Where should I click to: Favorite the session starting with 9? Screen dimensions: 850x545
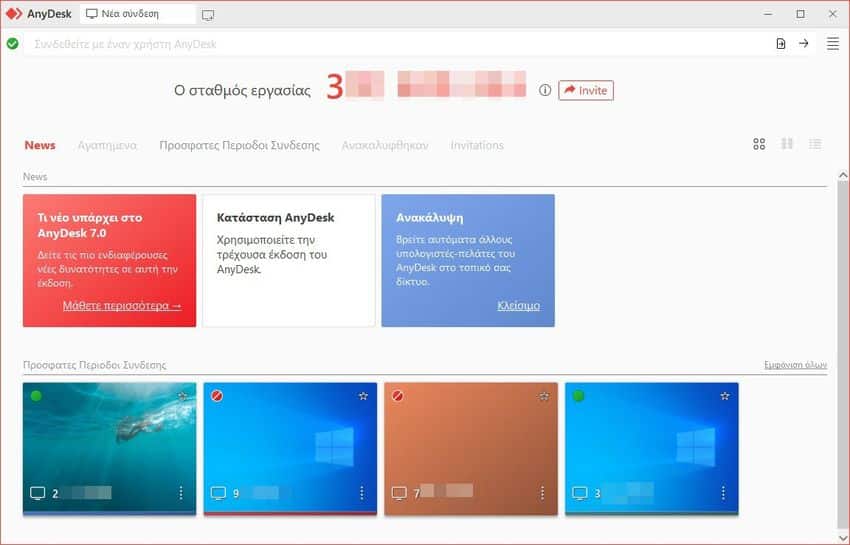[363, 396]
